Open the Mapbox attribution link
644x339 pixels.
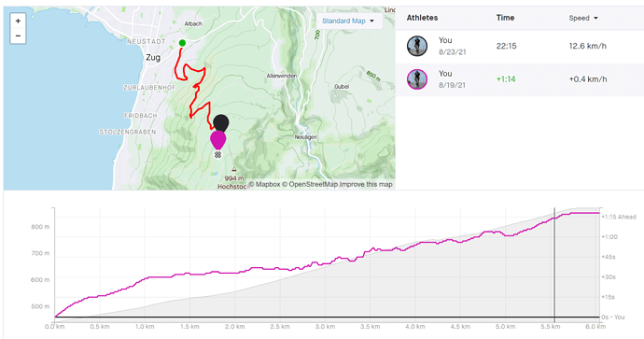[x=264, y=185]
